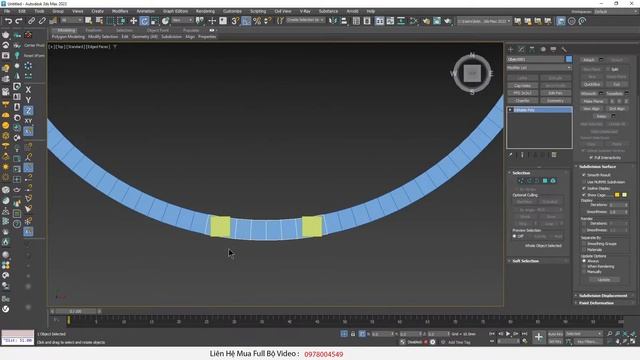This screenshot has height=360, width=640.
Task: Open the Rendering menu
Action: pyautogui.click(x=205, y=11)
